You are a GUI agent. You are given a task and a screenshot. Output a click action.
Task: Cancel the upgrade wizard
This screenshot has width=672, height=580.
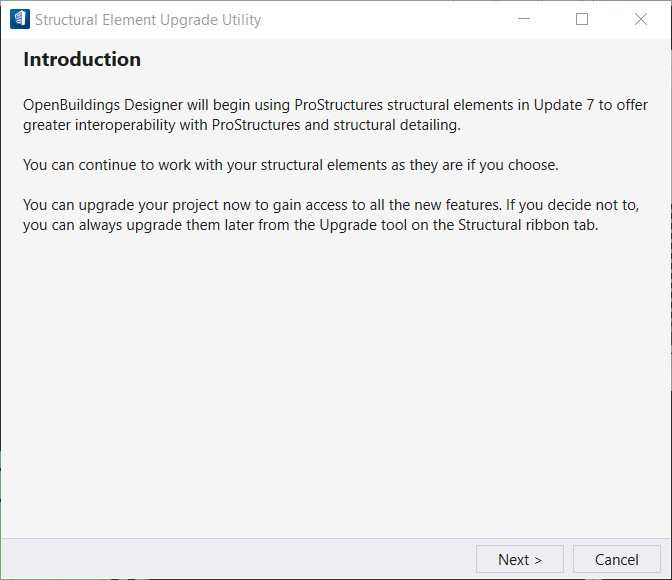(617, 559)
